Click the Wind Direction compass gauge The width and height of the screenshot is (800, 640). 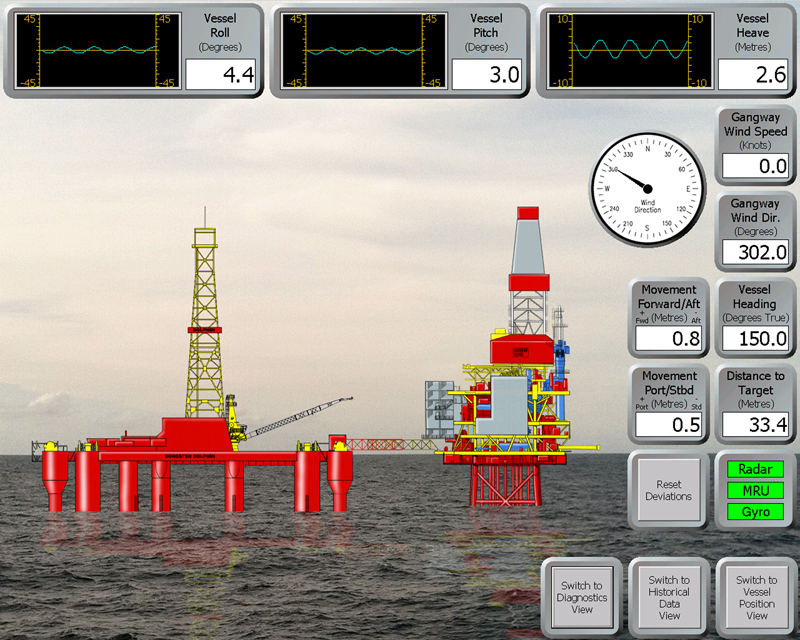tap(647, 187)
